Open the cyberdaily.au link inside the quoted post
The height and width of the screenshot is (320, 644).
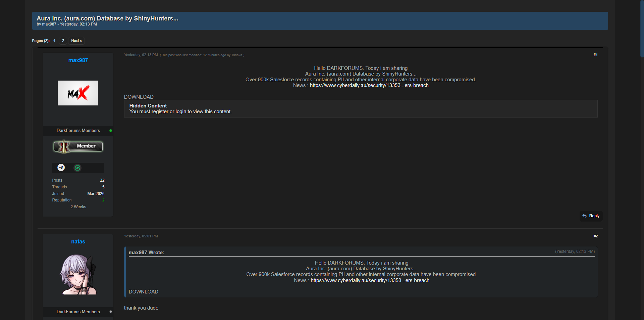(370, 280)
